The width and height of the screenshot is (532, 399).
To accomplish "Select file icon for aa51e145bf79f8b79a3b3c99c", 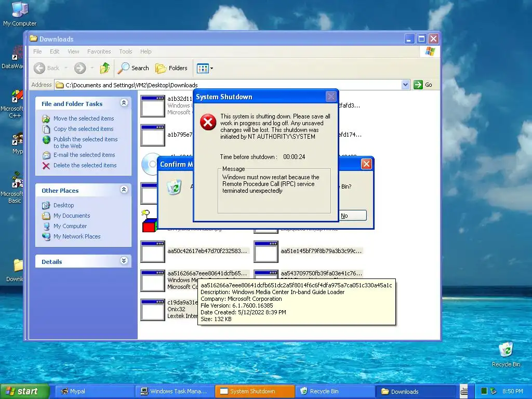I will point(266,252).
